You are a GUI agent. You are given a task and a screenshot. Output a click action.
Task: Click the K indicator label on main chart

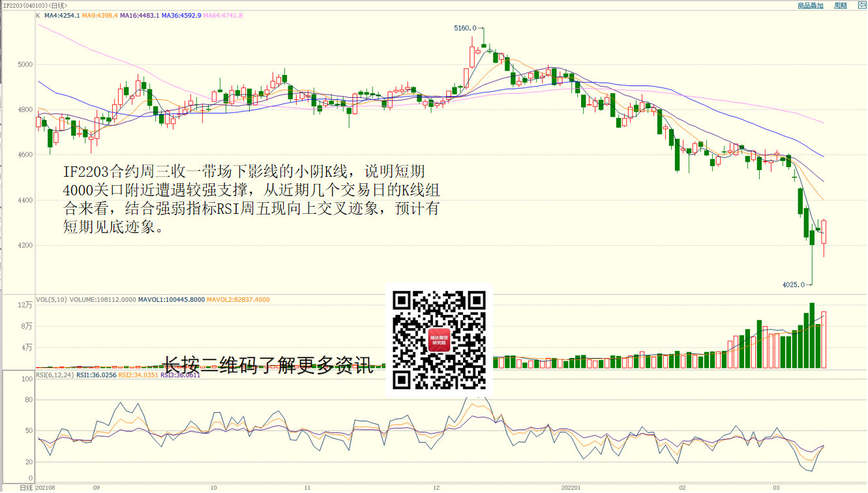[x=38, y=15]
